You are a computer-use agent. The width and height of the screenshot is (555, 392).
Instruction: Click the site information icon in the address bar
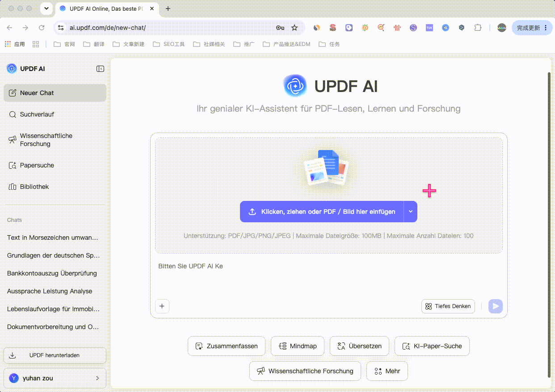pos(61,28)
